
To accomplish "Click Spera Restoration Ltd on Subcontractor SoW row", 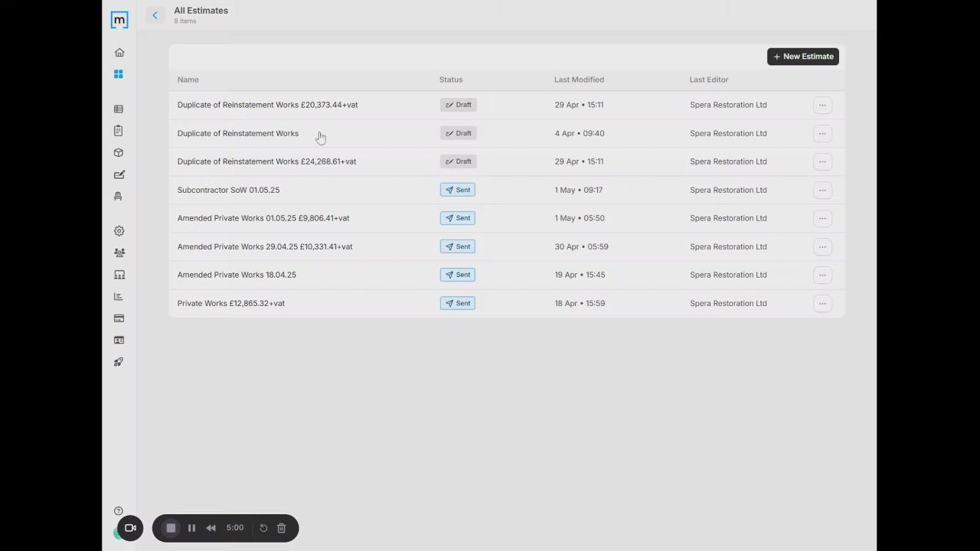I will tap(728, 190).
